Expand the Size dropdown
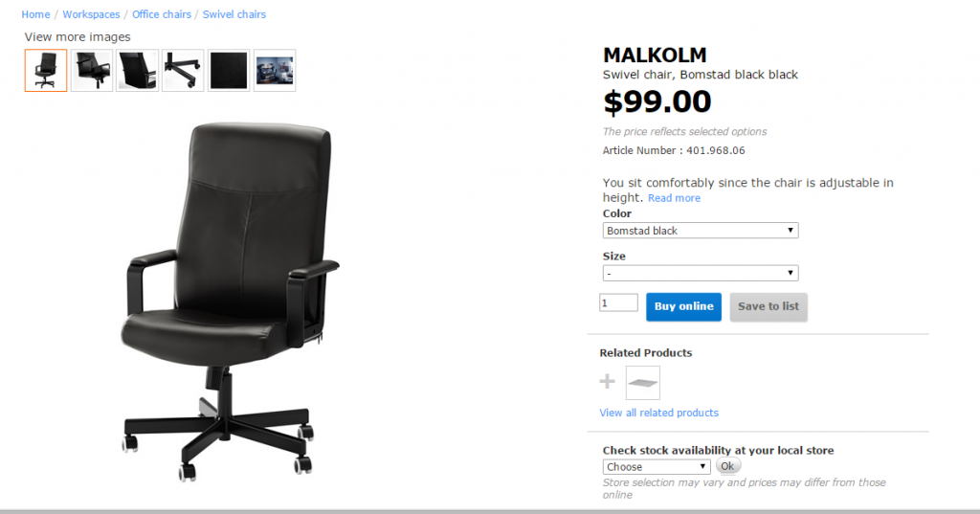The image size is (980, 514). 700,273
